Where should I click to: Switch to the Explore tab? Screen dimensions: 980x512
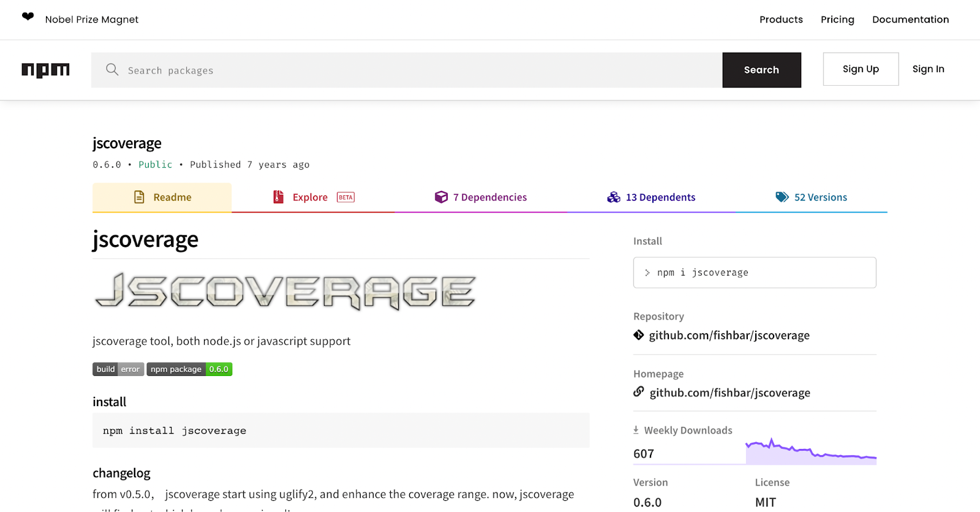click(313, 197)
